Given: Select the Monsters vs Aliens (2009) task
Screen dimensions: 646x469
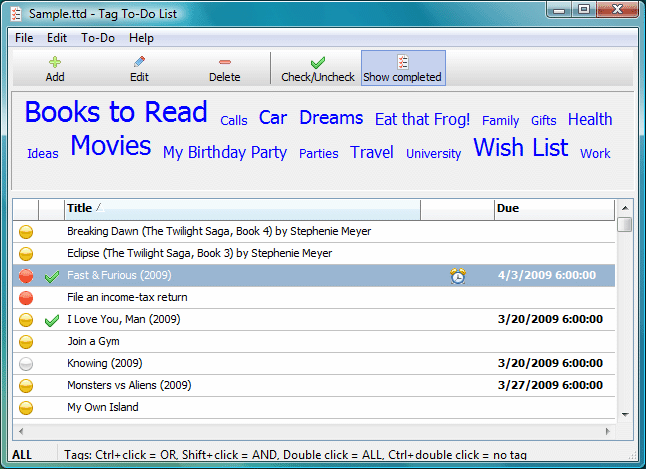Looking at the screenshot, I should (314, 385).
